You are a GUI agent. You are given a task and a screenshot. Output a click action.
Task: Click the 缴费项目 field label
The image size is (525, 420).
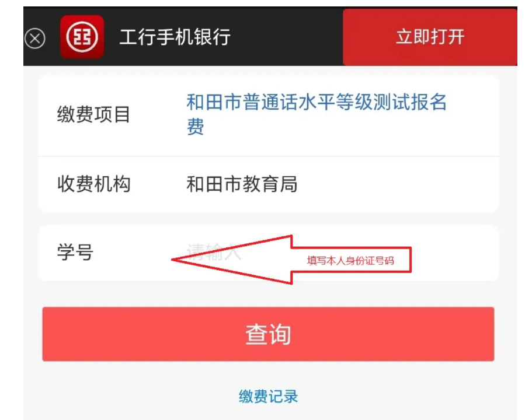point(93,114)
